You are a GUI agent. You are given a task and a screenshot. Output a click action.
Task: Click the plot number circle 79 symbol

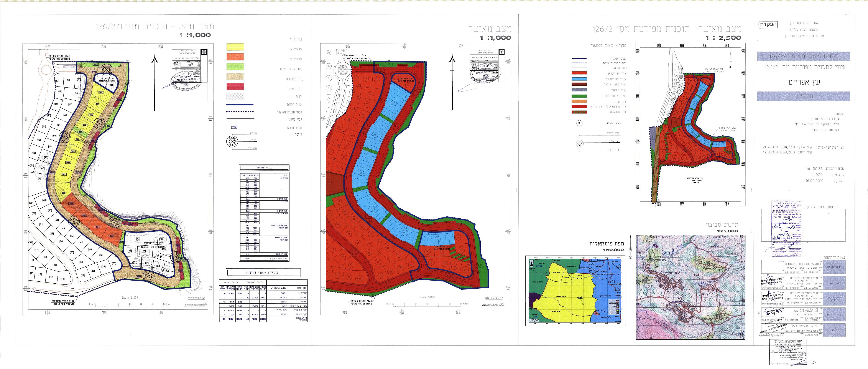tap(579, 123)
